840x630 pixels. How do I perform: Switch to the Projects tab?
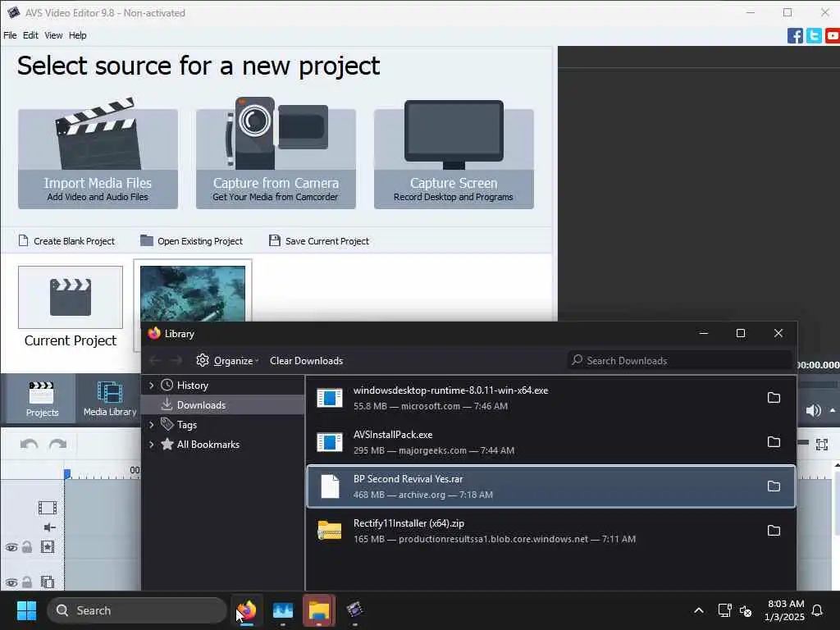[x=42, y=399]
